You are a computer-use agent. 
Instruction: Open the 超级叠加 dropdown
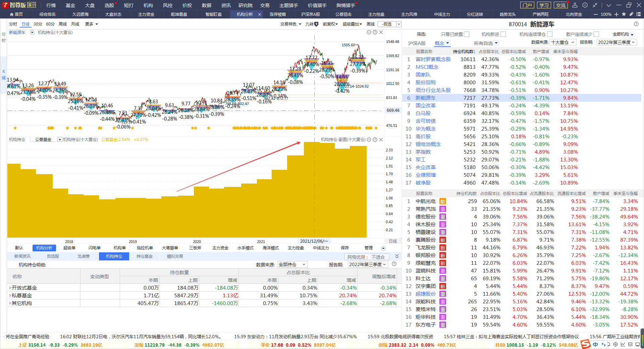click(x=352, y=24)
